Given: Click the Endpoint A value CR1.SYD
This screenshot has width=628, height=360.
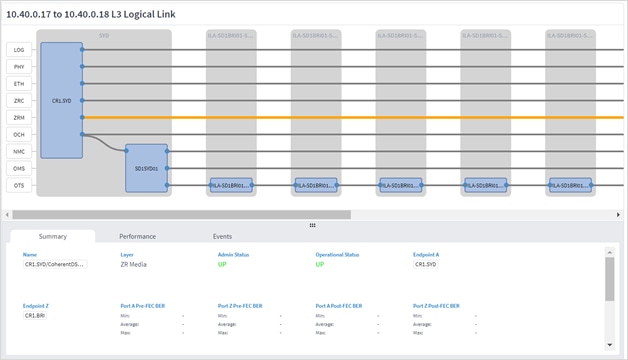Looking at the screenshot, I should click(425, 264).
